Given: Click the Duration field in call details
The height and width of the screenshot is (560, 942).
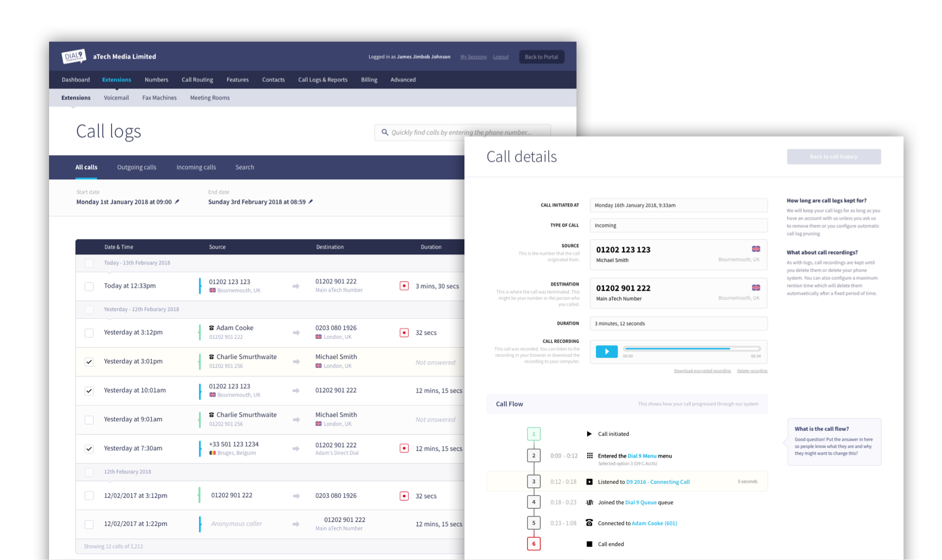Looking at the screenshot, I should pos(679,324).
